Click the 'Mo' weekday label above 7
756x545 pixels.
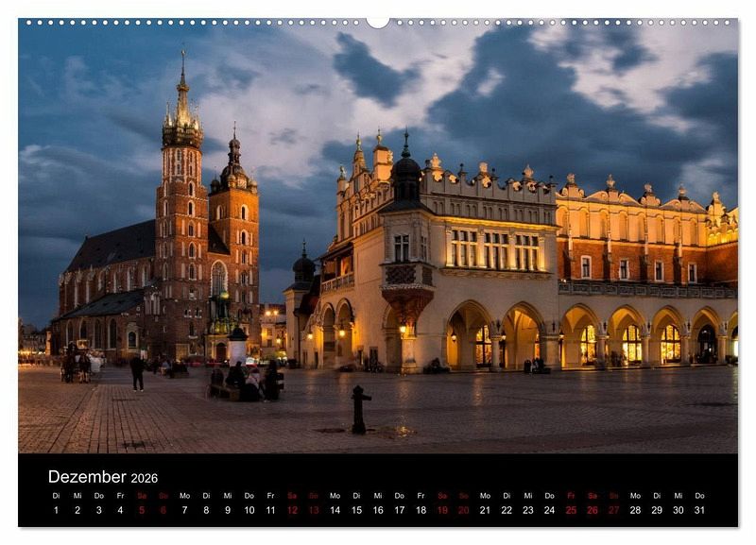[x=184, y=495]
